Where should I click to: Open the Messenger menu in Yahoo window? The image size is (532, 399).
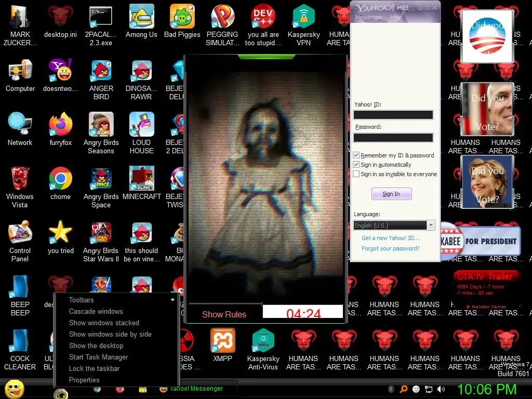(x=369, y=17)
